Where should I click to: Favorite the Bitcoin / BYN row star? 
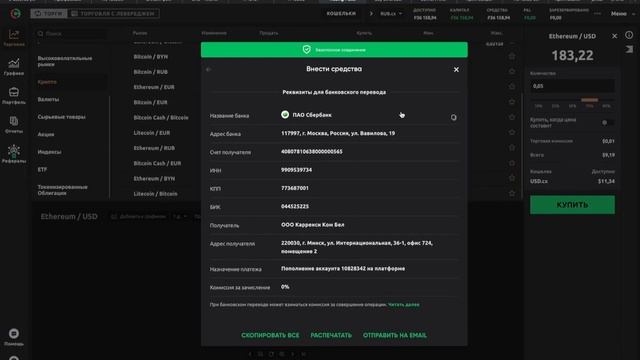click(512, 56)
